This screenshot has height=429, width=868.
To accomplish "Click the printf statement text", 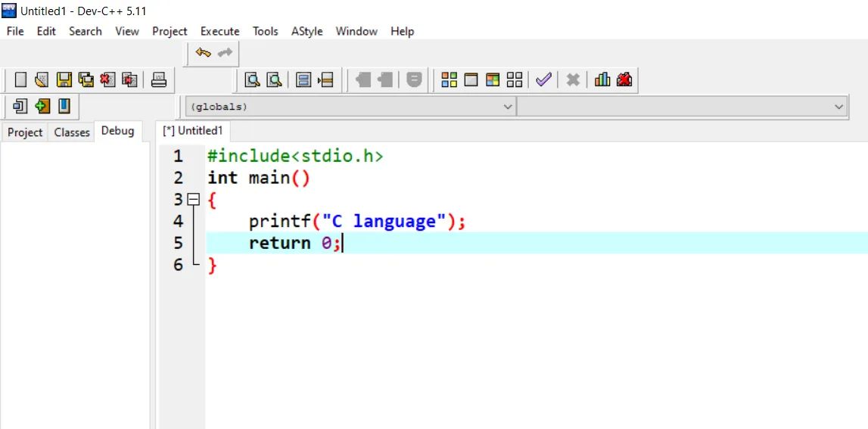I will pyautogui.click(x=358, y=222).
